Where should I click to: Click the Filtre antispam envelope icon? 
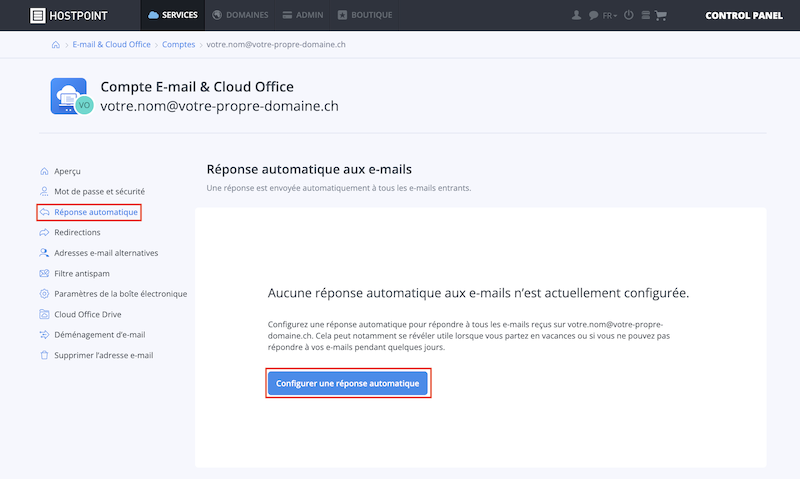(44, 273)
